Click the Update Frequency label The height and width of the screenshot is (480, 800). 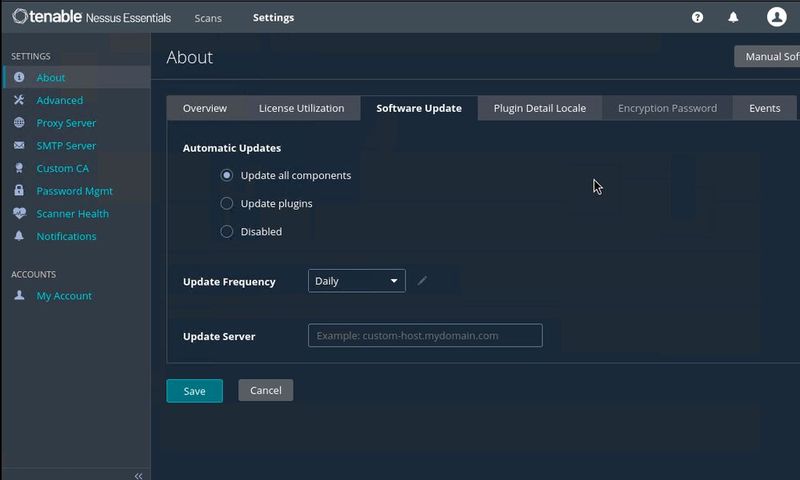(229, 282)
